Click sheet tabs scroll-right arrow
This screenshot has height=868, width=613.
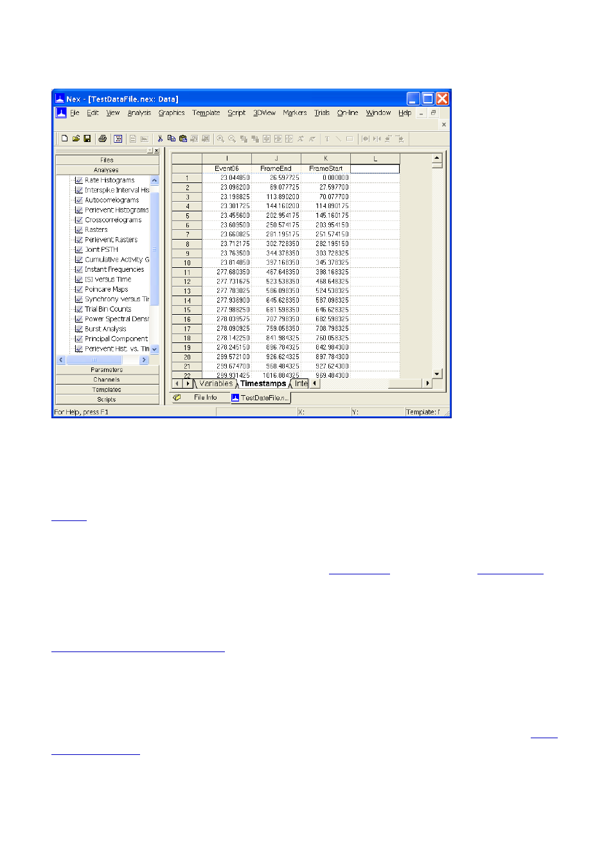[x=188, y=384]
